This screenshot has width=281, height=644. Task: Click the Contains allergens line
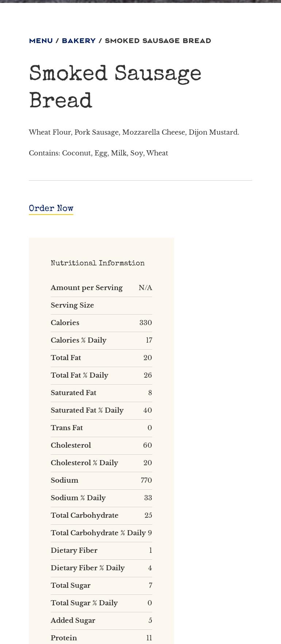point(99,153)
